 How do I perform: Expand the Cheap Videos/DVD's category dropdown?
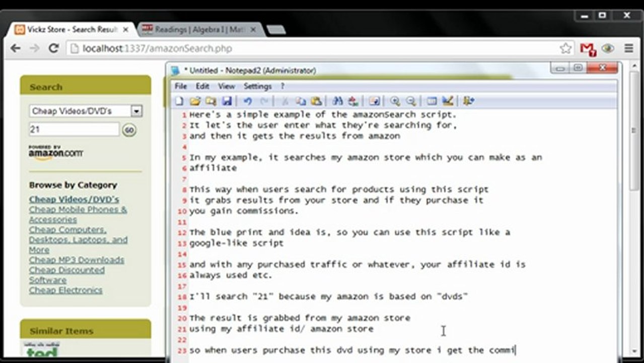click(136, 111)
